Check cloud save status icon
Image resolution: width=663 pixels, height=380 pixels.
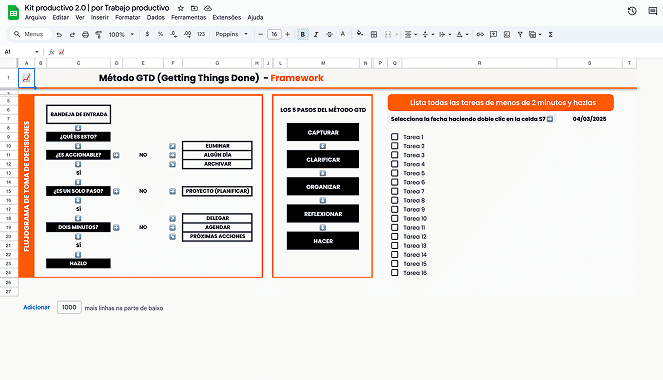tap(208, 8)
